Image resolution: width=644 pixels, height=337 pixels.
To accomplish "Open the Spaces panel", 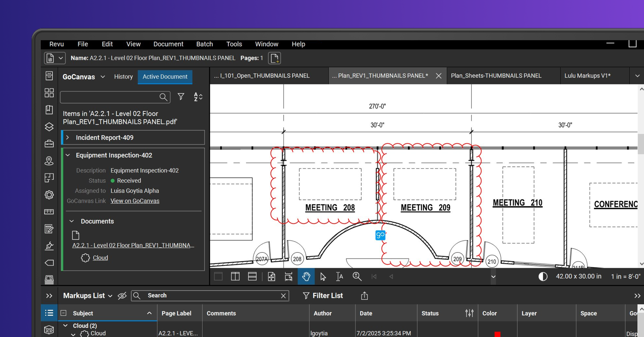I will [x=49, y=161].
